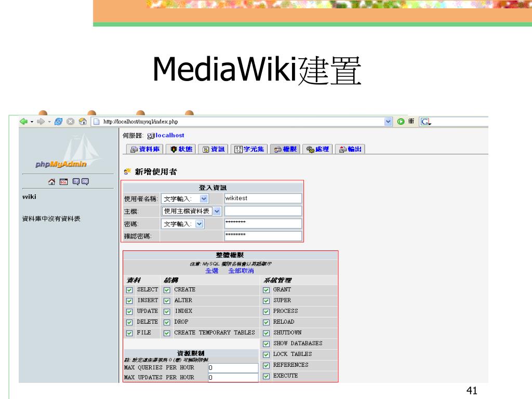Uncheck the SELECT privilege checkbox
This screenshot has width=532, height=399.
pyautogui.click(x=129, y=290)
